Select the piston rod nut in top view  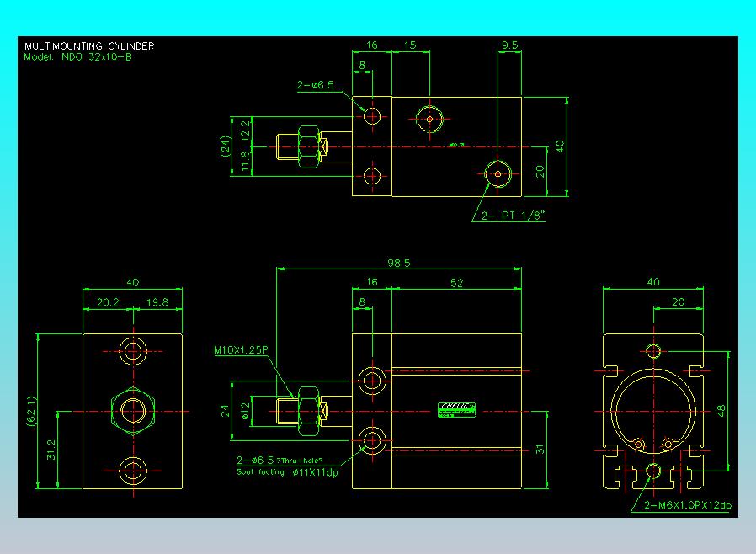pyautogui.click(x=309, y=146)
